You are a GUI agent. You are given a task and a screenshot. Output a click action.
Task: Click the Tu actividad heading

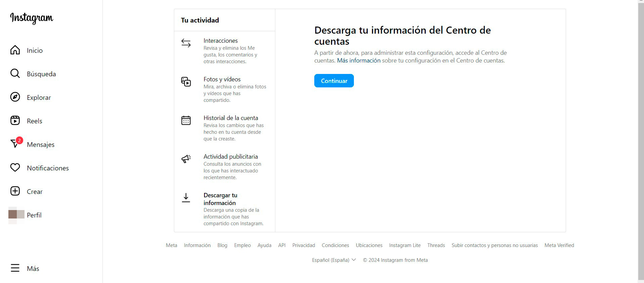[200, 20]
